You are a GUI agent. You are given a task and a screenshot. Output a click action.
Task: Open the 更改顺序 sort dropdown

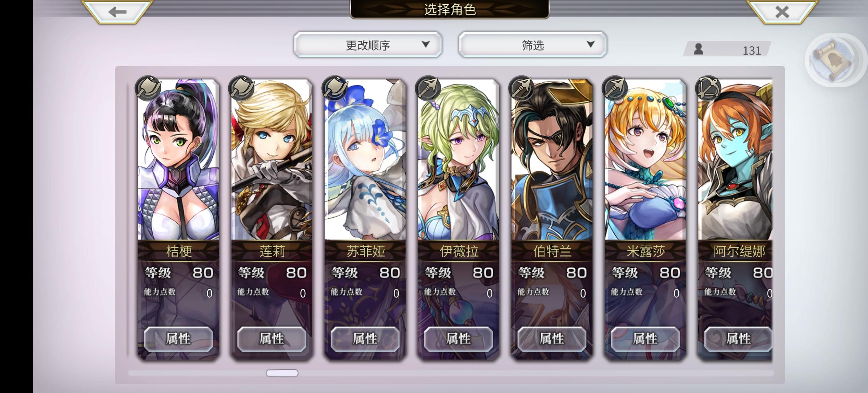[368, 45]
